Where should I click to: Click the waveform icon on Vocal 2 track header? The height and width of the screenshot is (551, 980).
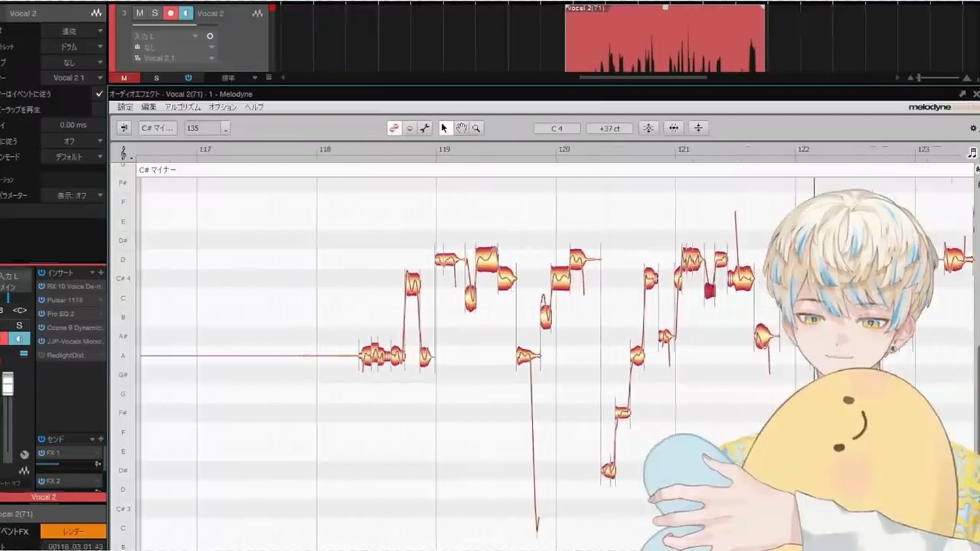[x=258, y=13]
